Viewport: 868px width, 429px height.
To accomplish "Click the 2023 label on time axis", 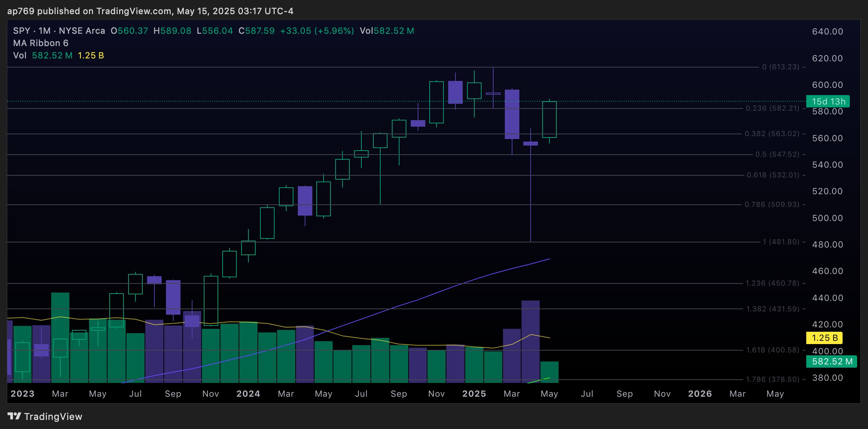I will [x=23, y=394].
